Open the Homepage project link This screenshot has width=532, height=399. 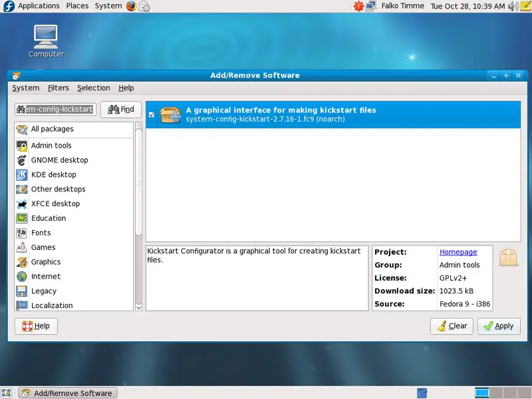tap(458, 252)
